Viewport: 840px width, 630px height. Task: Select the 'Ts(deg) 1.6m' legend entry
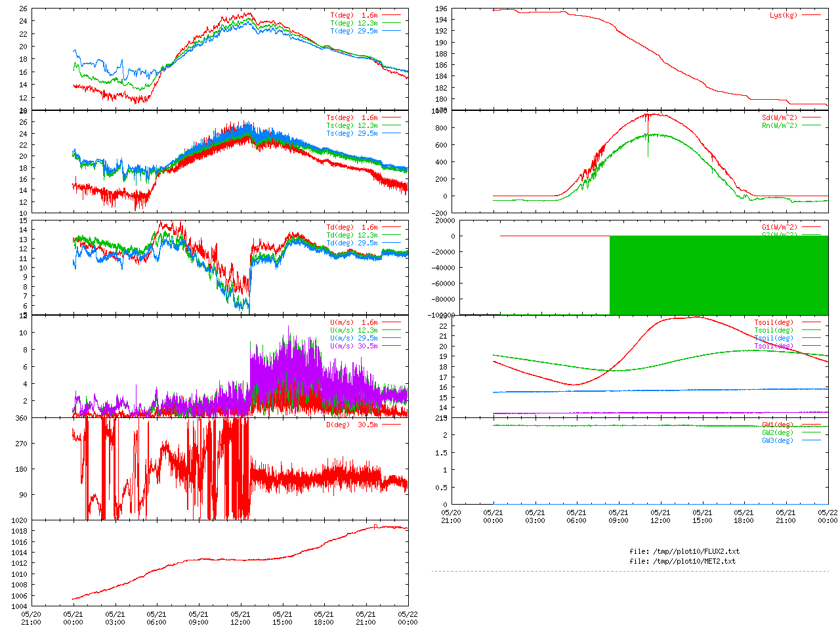point(352,117)
